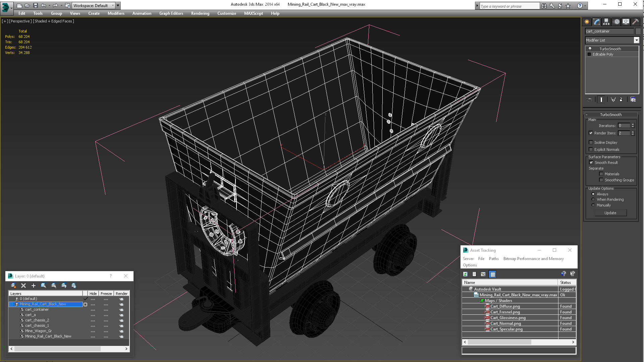Click the cart_container object name field
644x362 pixels.
point(609,31)
